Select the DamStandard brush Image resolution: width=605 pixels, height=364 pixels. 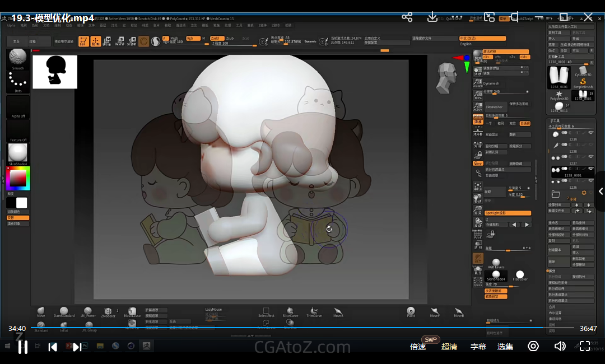pos(64,311)
